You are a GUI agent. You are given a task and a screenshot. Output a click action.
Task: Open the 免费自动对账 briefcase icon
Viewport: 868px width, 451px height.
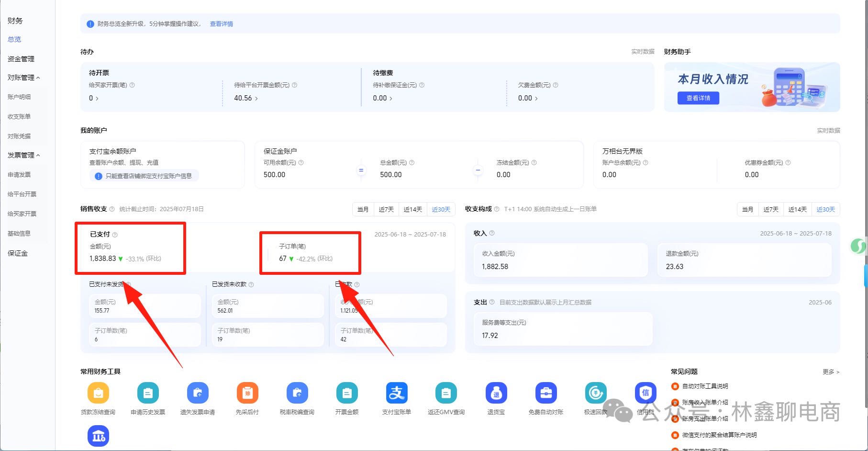[546, 393]
